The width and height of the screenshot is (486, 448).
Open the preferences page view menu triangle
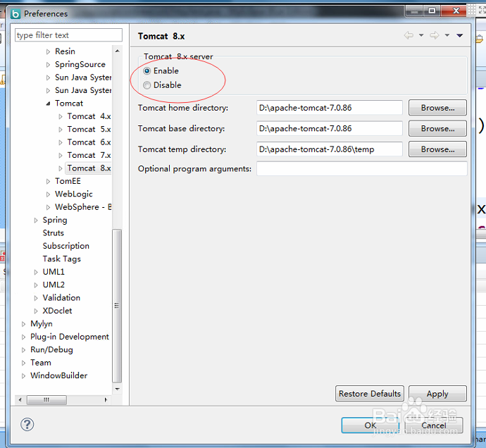(460, 36)
